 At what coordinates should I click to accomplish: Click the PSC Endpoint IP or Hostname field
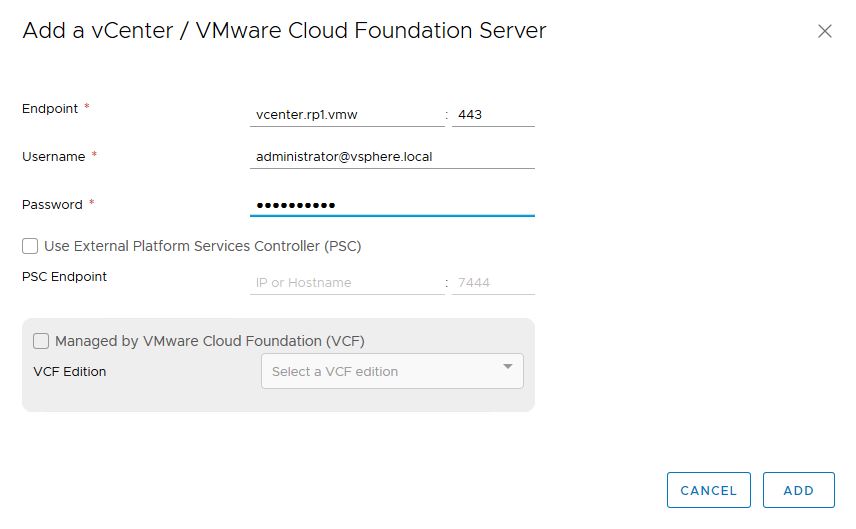(346, 283)
